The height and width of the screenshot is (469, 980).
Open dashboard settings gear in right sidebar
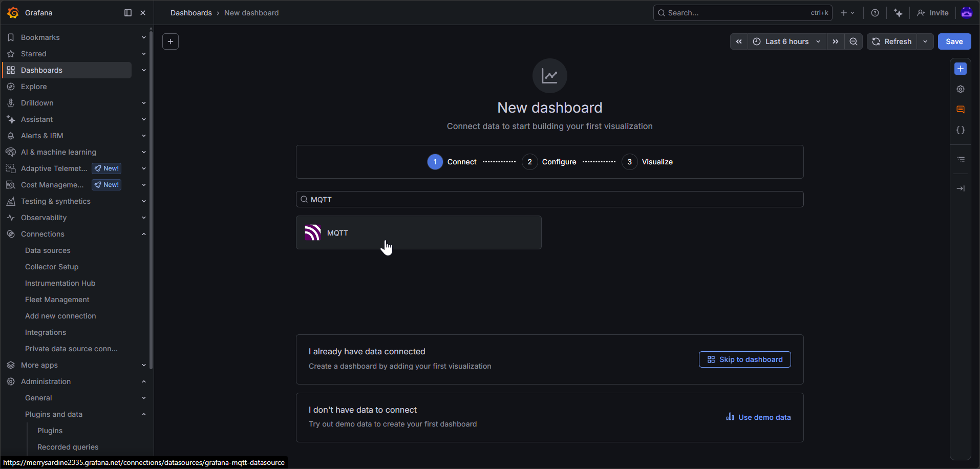961,89
